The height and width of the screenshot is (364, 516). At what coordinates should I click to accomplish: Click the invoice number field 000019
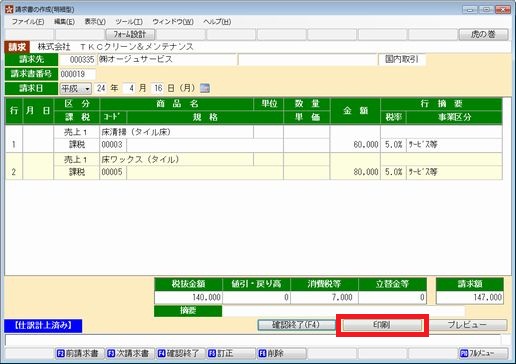(x=77, y=74)
